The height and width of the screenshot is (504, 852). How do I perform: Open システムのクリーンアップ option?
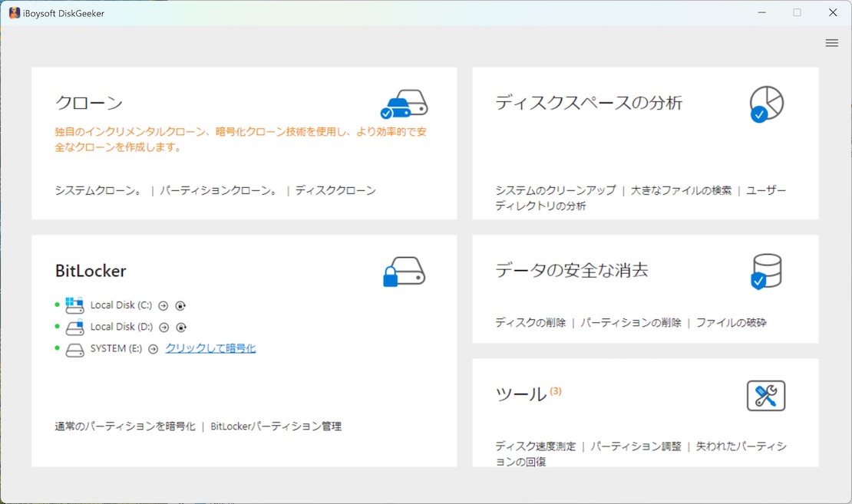tap(555, 190)
